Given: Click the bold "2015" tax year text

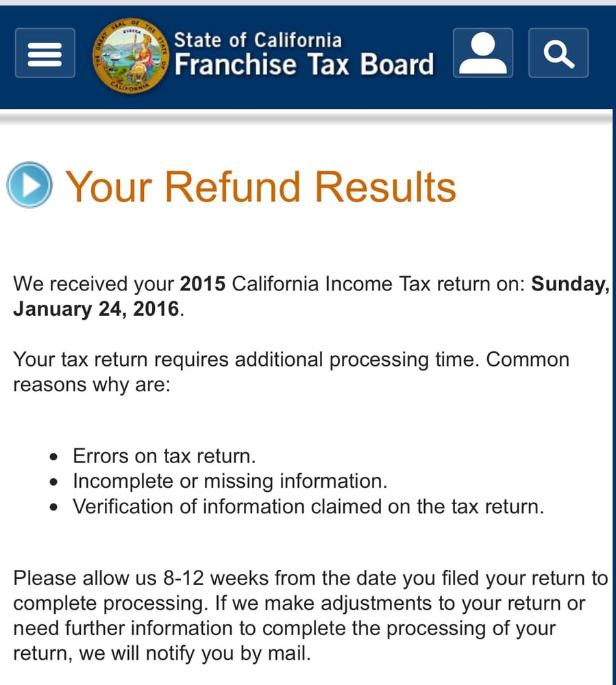Looking at the screenshot, I should click(203, 284).
